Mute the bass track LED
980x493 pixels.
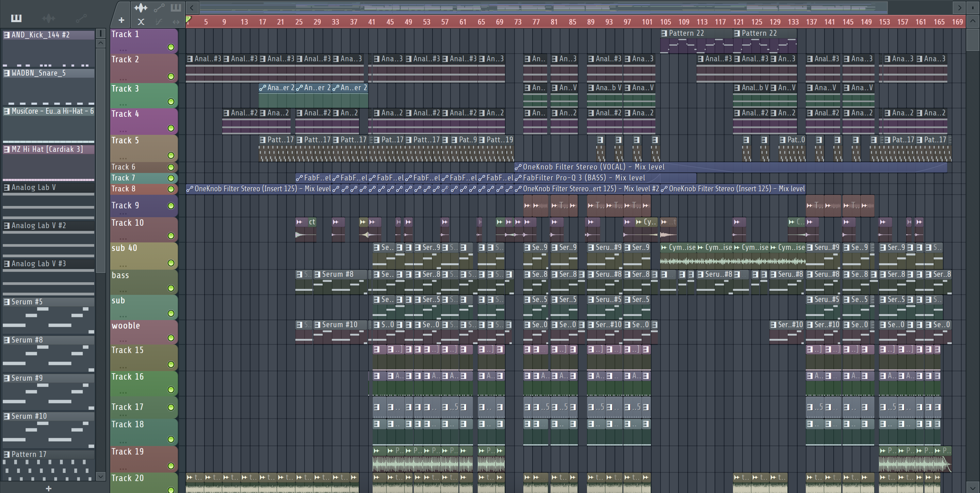coord(171,288)
